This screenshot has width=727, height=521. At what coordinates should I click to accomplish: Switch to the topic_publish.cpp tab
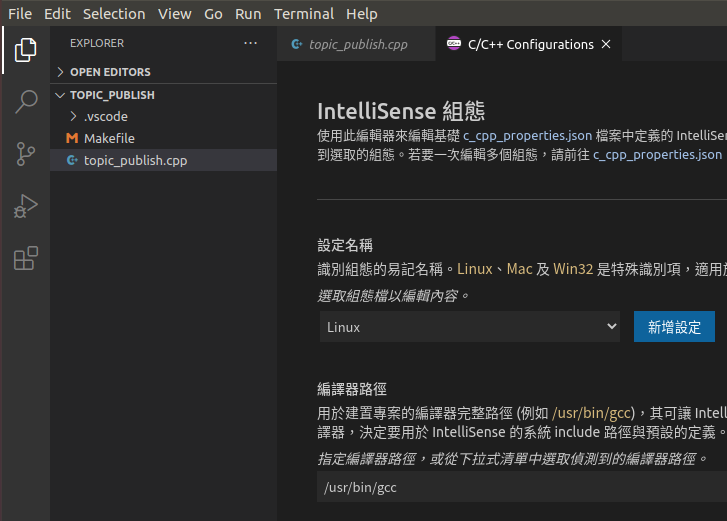pos(356,44)
